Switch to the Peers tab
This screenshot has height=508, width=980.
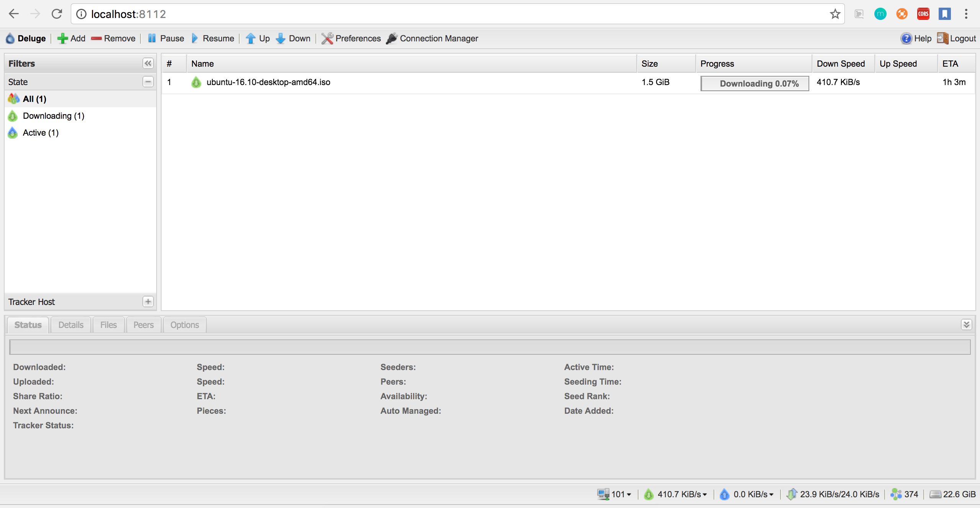click(143, 325)
